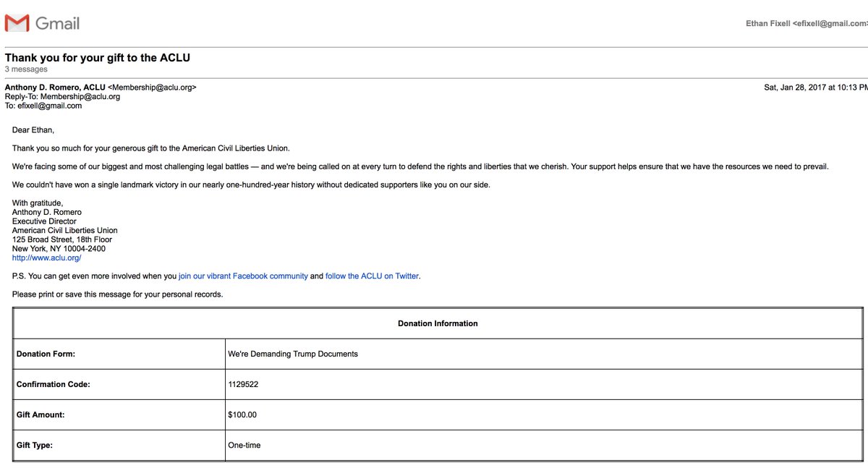Select sender name 'Anthony D. Romero, ACLU'

(55, 88)
